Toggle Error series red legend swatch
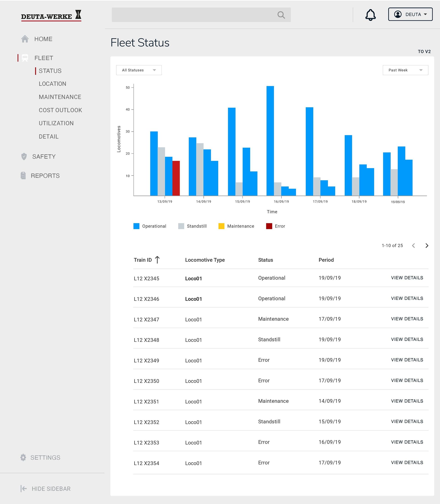440x504 pixels. [x=269, y=226]
